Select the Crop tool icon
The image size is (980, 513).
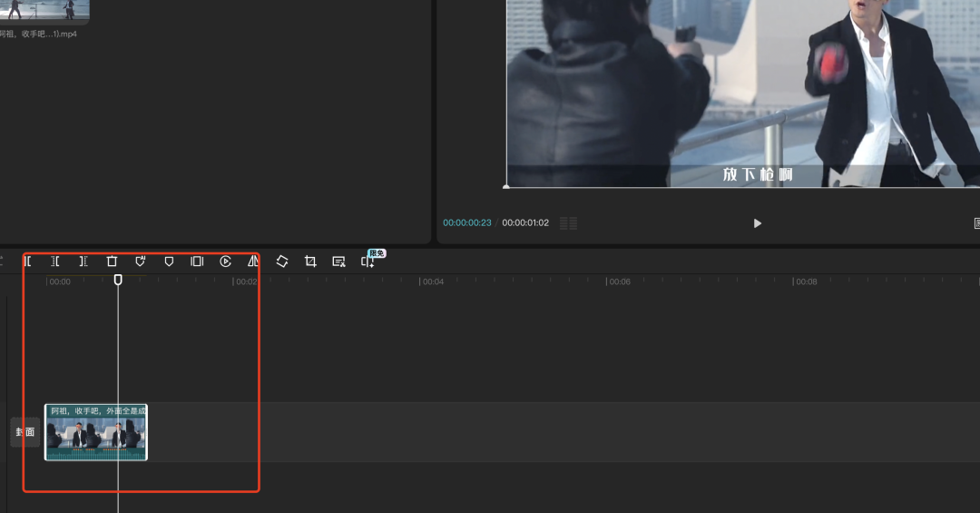point(310,261)
